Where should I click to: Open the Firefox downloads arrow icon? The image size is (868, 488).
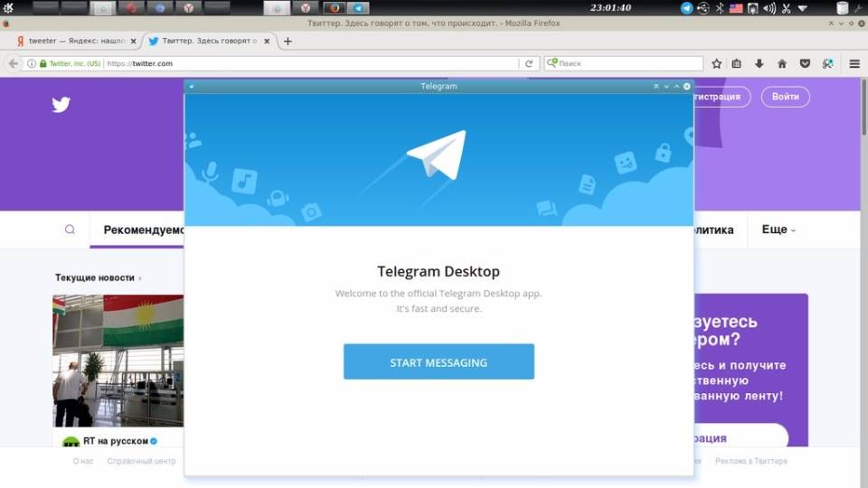[759, 63]
